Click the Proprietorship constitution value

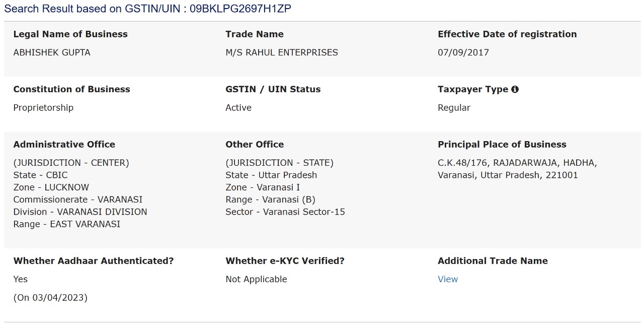coord(43,108)
